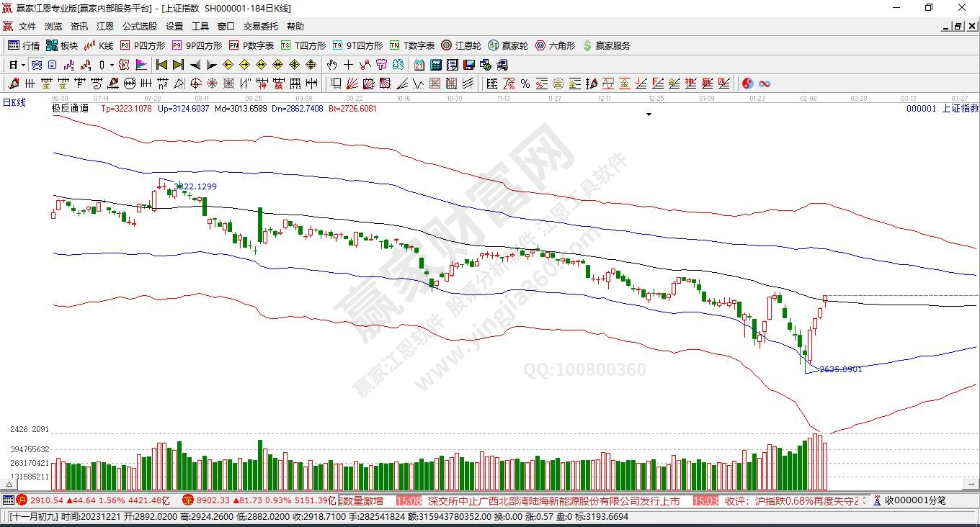Viewport: 980px width, 527px height.
Task: Jump to first bar with skip-back arrow
Action: 161,65
